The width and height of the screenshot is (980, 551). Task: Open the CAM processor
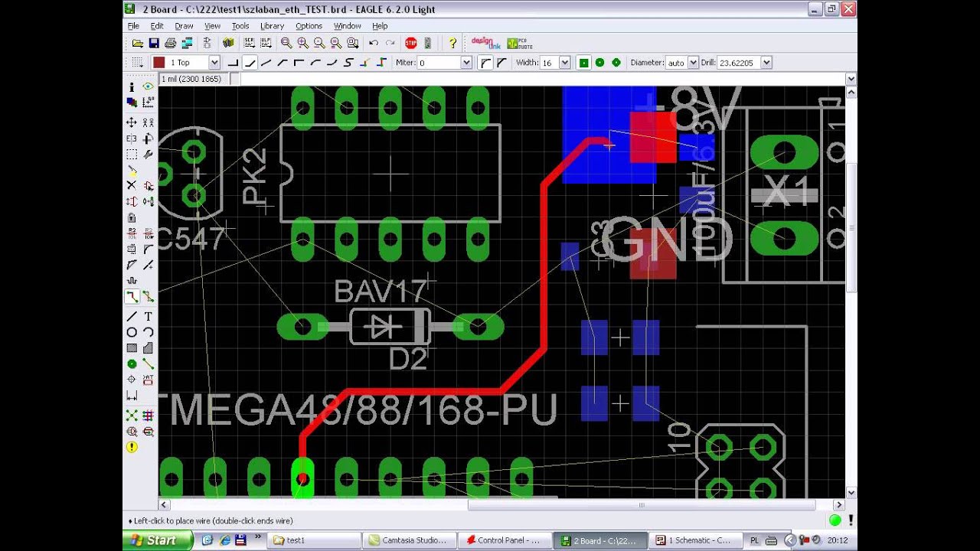coord(187,44)
